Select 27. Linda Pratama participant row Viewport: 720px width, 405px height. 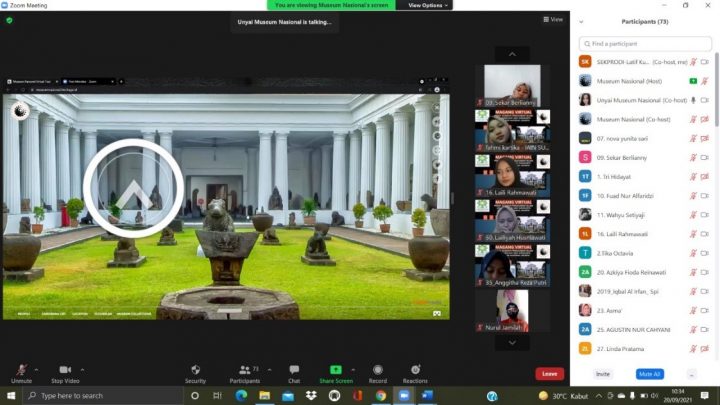(x=645, y=349)
